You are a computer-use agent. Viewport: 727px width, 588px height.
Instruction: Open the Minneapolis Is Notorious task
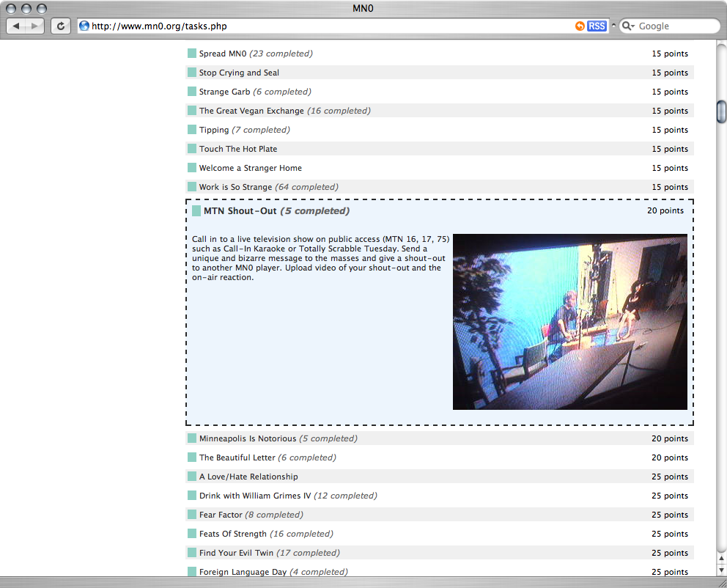tap(247, 438)
